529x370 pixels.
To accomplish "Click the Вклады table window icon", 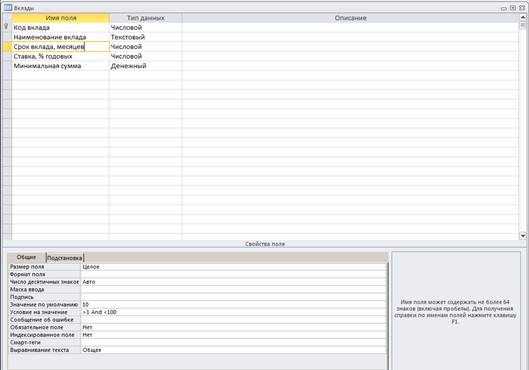I will point(8,7).
